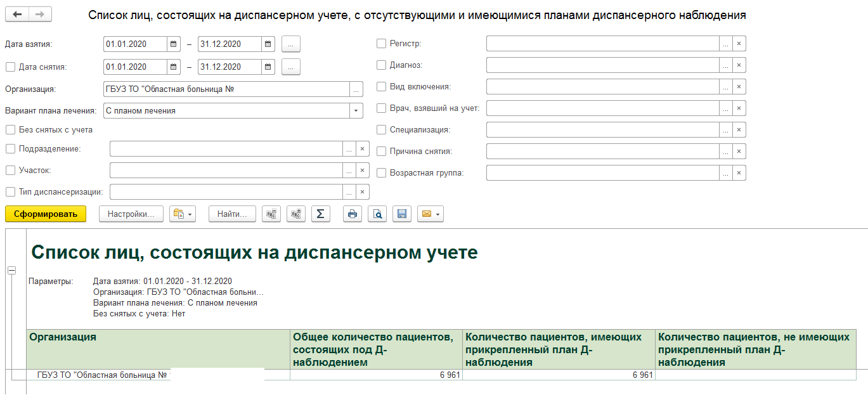Open the email send dropdown
868x395 pixels.
(430, 214)
